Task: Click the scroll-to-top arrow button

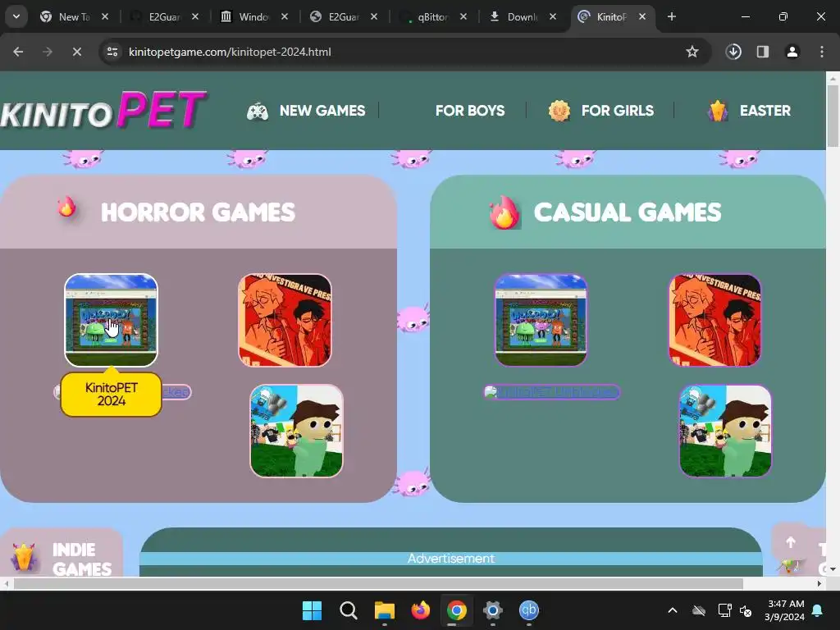Action: 790,542
